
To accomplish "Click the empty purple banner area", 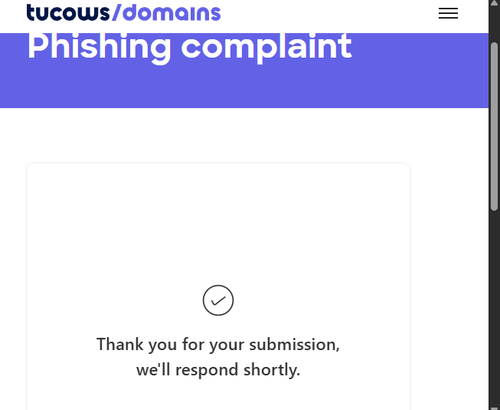I will pos(244,87).
